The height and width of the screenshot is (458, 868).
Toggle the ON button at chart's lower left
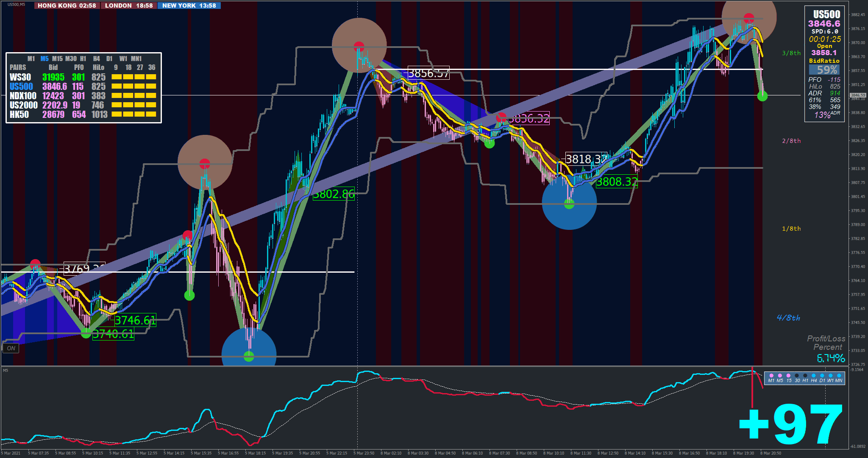(11, 348)
